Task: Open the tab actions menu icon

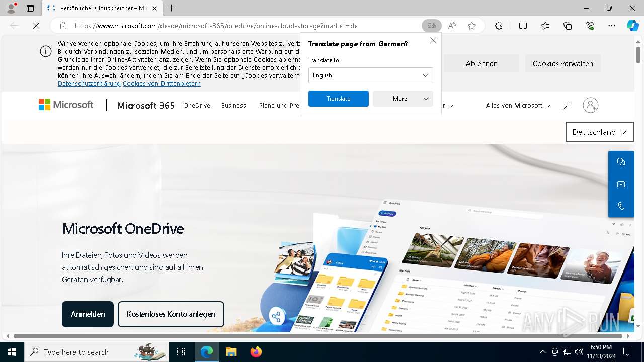Action: 30,8
